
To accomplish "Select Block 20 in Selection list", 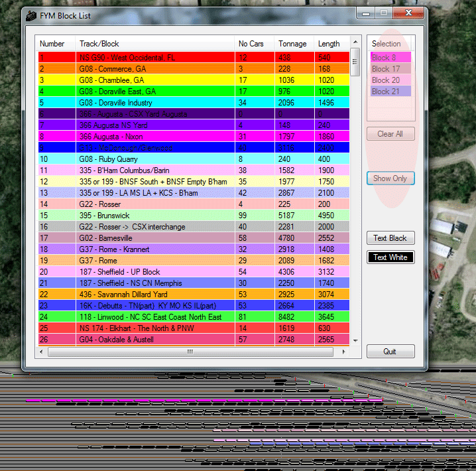I will point(390,80).
